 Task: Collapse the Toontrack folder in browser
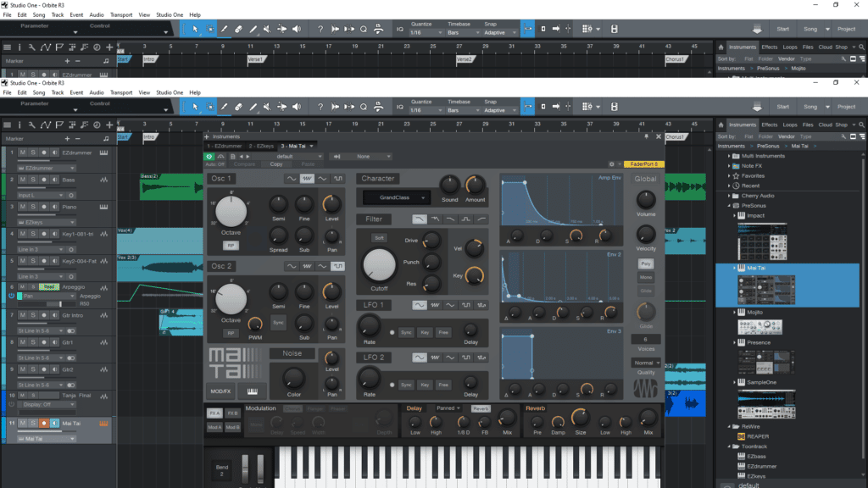[729, 446]
